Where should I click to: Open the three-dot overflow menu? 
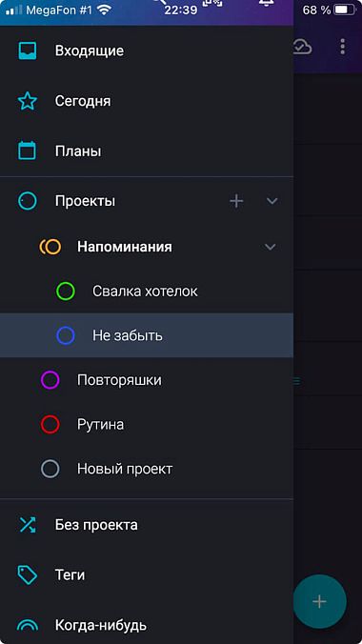tap(342, 48)
